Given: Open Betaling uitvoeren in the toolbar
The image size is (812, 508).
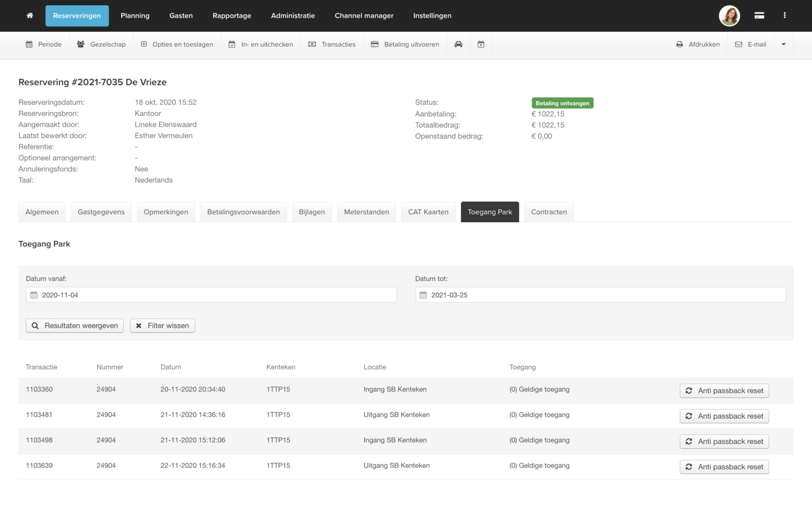Looking at the screenshot, I should (405, 45).
